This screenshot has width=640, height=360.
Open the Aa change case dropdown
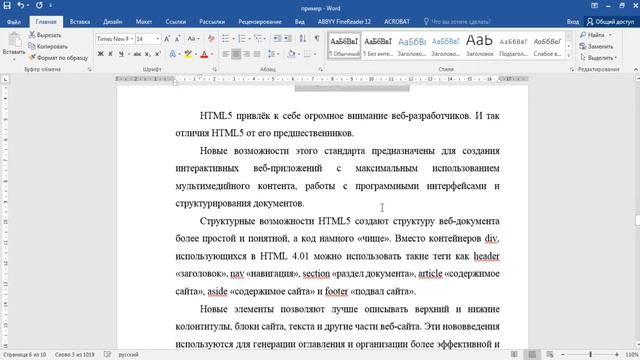point(193,39)
